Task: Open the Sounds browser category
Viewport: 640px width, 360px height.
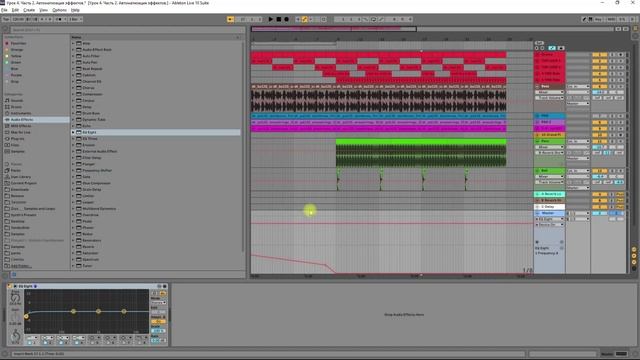Action: coord(17,100)
